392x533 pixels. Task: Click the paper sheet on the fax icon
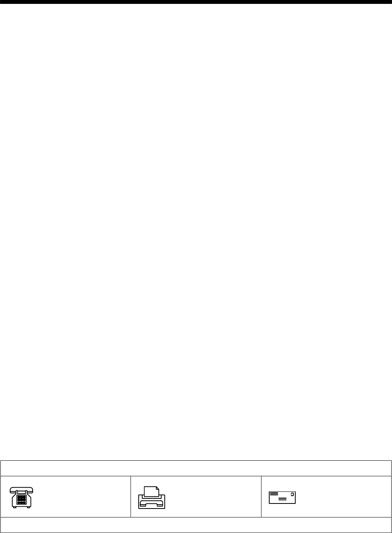pos(152,491)
